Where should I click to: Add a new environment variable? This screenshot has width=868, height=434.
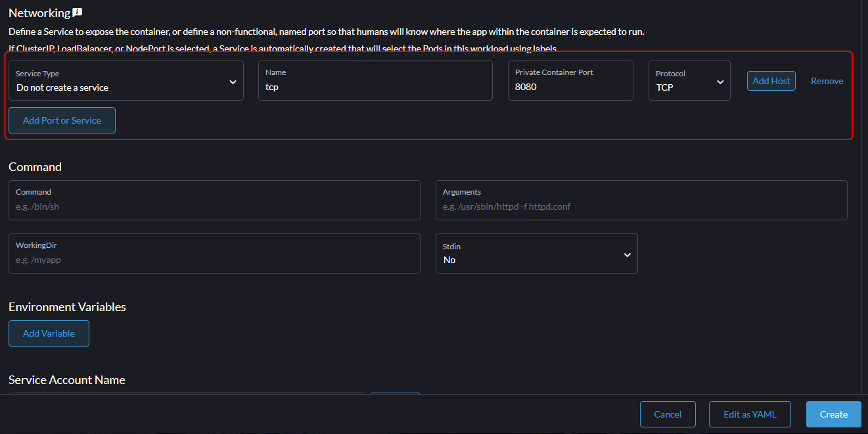pos(49,333)
